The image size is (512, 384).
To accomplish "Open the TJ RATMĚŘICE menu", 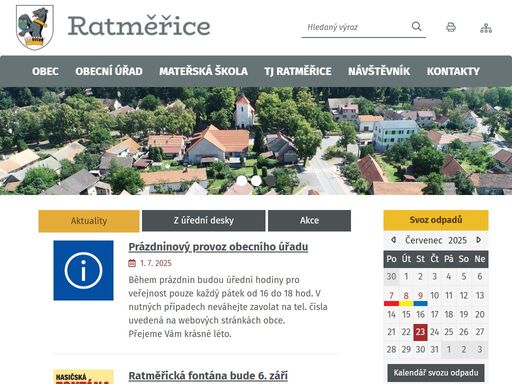I will click(298, 71).
